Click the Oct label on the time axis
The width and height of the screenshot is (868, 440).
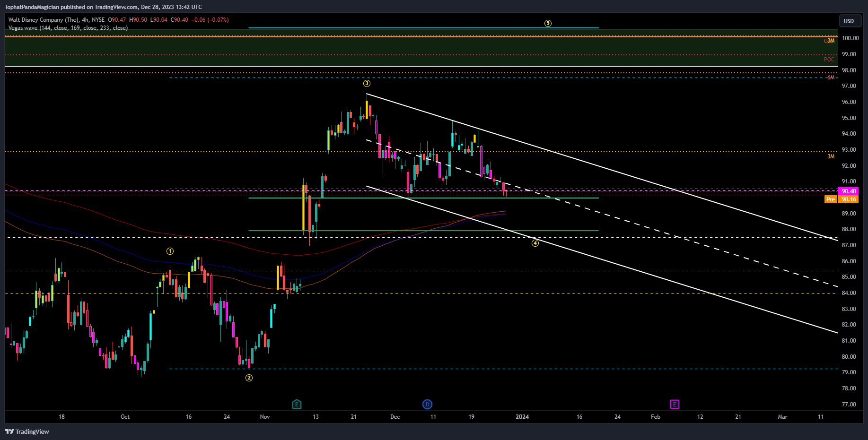[x=125, y=417]
